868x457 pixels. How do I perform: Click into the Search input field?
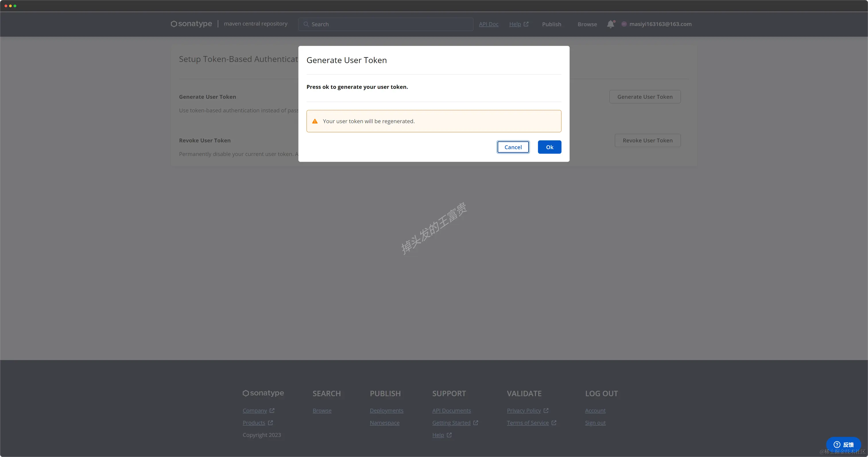(x=387, y=24)
